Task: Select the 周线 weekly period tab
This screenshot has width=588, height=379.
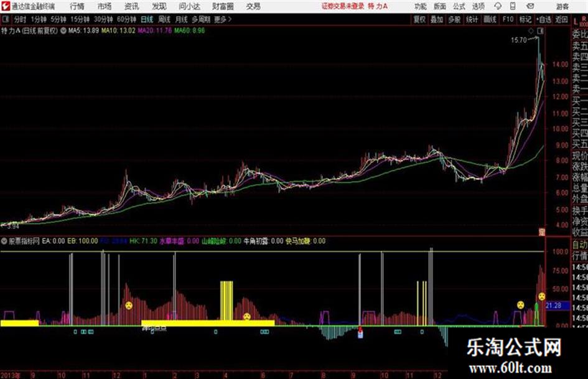Action: tap(164, 19)
